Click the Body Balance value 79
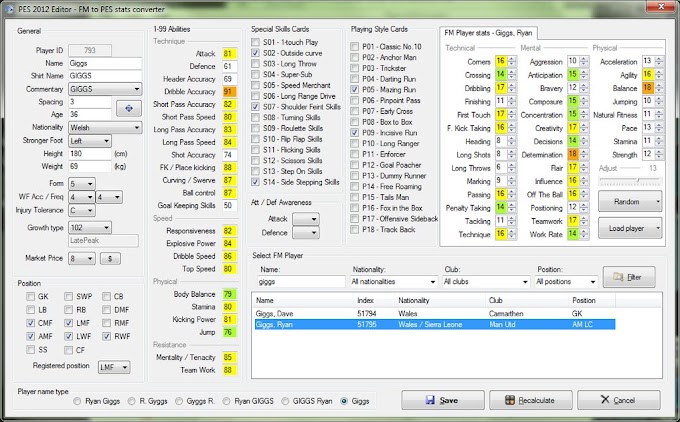The image size is (680, 422). pyautogui.click(x=229, y=294)
